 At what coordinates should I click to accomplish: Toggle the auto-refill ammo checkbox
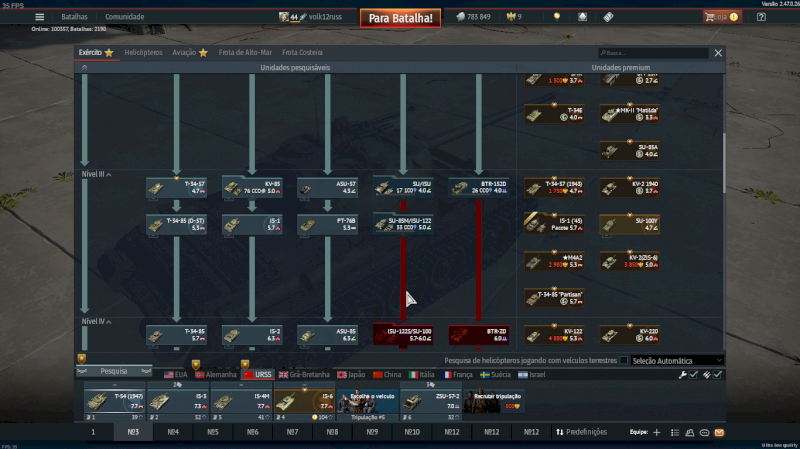[717, 375]
